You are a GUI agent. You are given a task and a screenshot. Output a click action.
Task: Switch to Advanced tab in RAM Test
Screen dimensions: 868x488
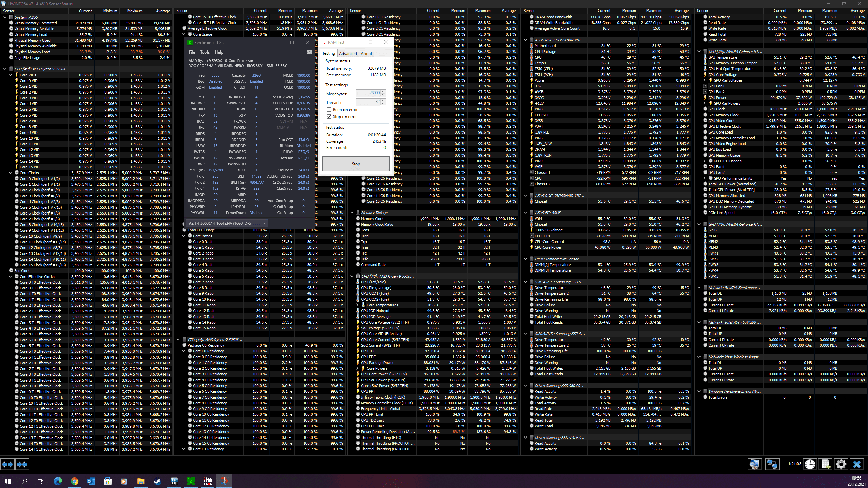point(348,54)
